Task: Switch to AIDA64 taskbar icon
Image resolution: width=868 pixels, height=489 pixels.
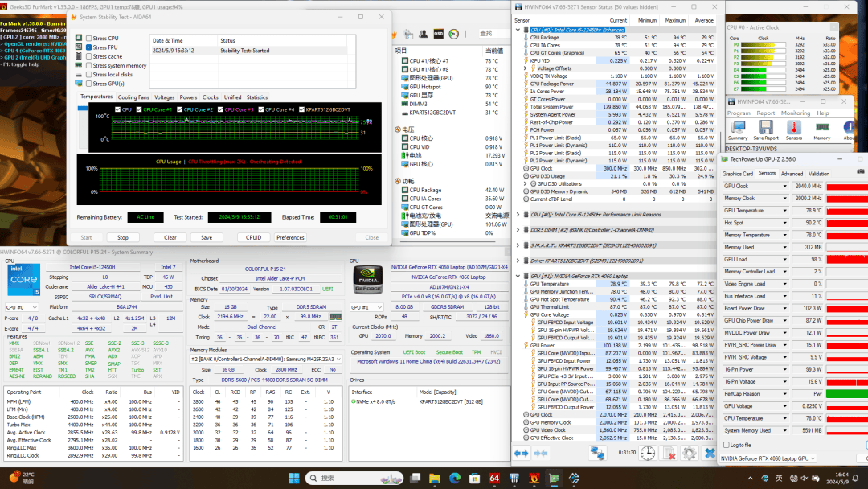Action: [x=494, y=478]
